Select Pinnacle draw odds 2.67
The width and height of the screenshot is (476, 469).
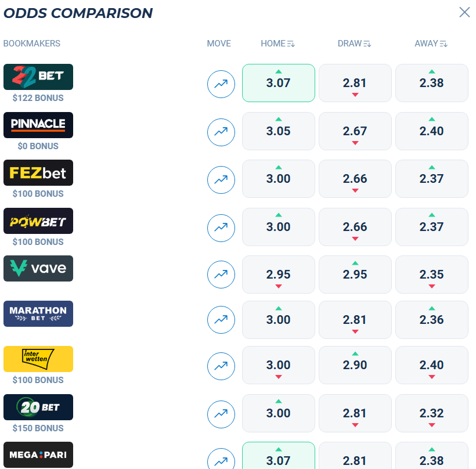[x=355, y=131]
